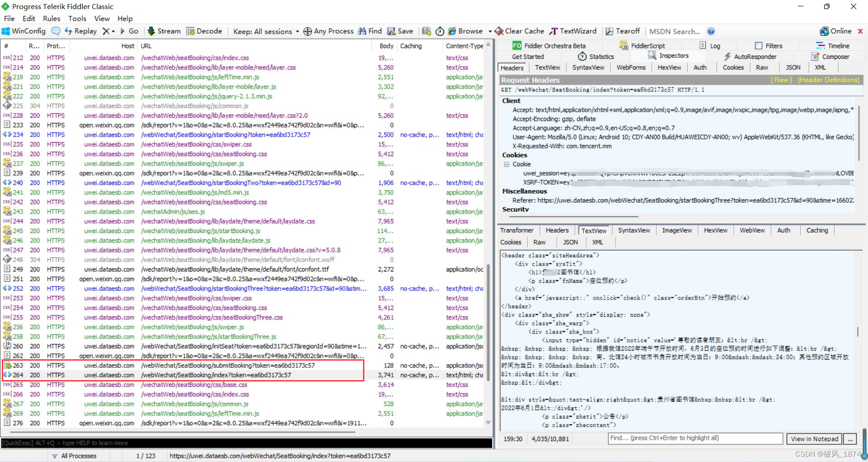
Task: Click the Tearoff button
Action: point(623,31)
